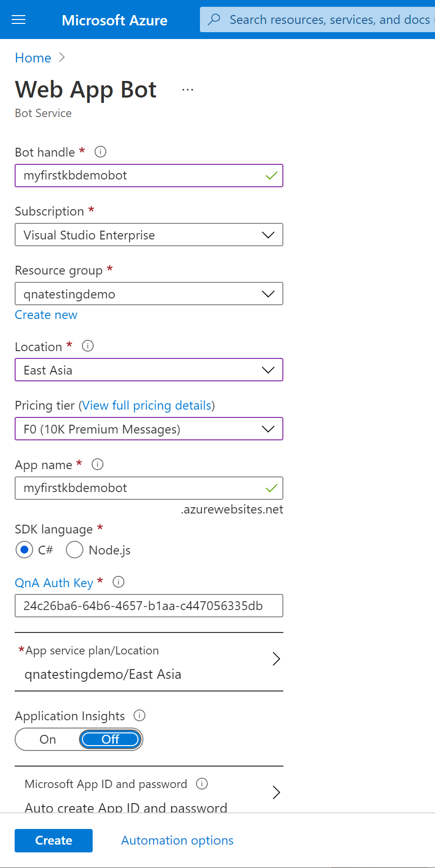This screenshot has width=435, height=868.
Task: Select Node.js SDK language
Action: click(x=74, y=550)
